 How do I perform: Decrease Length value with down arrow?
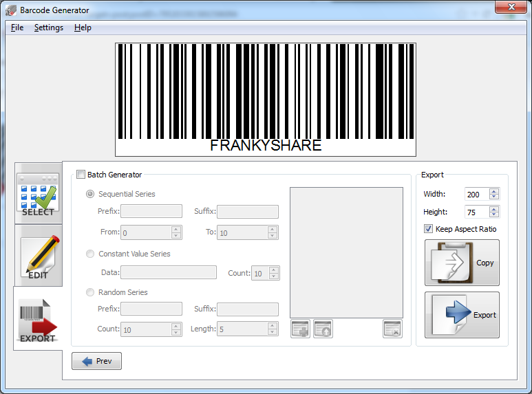(272, 332)
